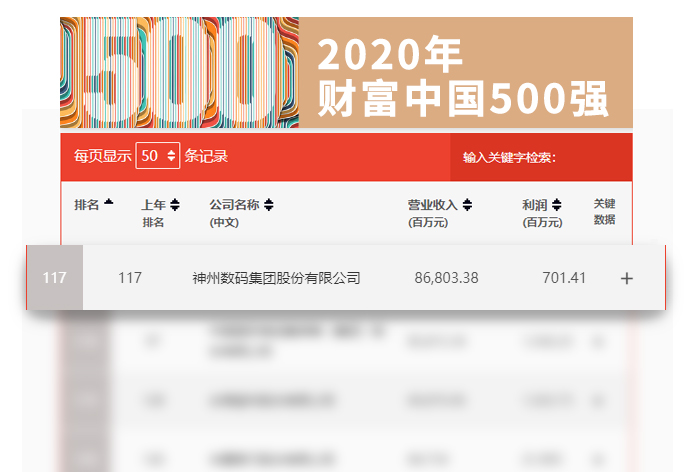Screen dimensions: 688x472
Task: Click the 关键数据 column header
Action: point(604,211)
